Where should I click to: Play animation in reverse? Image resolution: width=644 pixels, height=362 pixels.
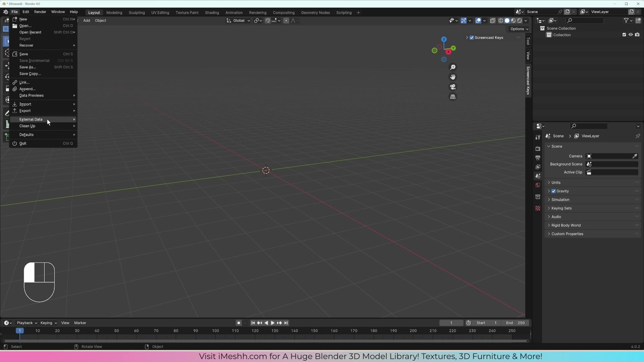coord(266,323)
